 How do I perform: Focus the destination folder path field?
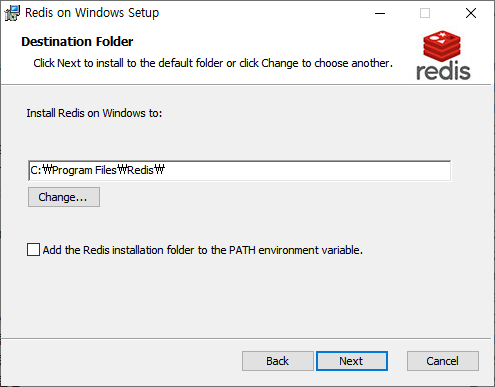tap(240, 171)
